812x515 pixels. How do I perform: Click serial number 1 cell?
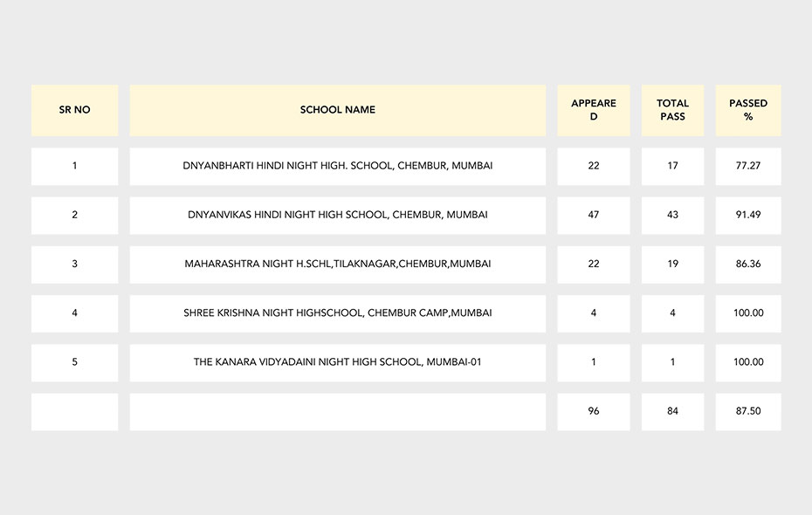coord(74,166)
